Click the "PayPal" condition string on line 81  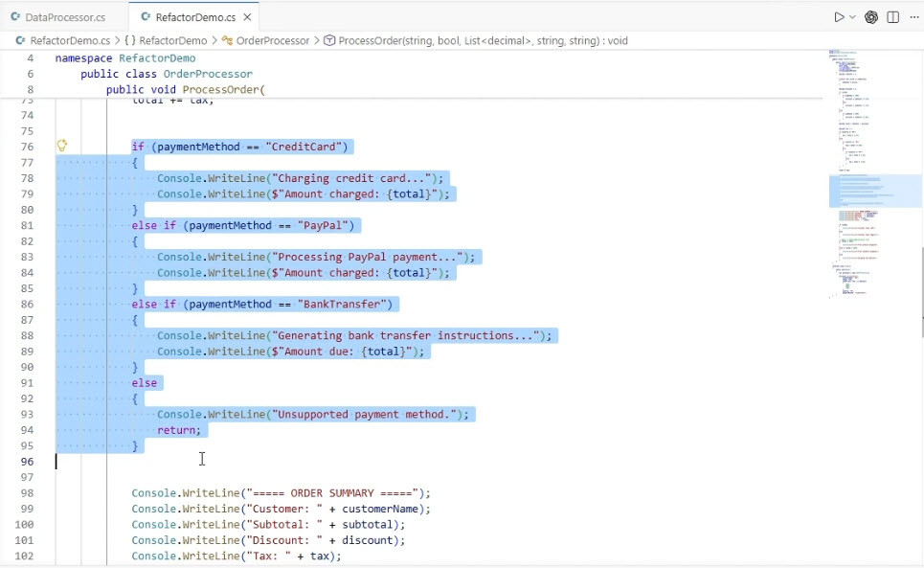pos(323,225)
